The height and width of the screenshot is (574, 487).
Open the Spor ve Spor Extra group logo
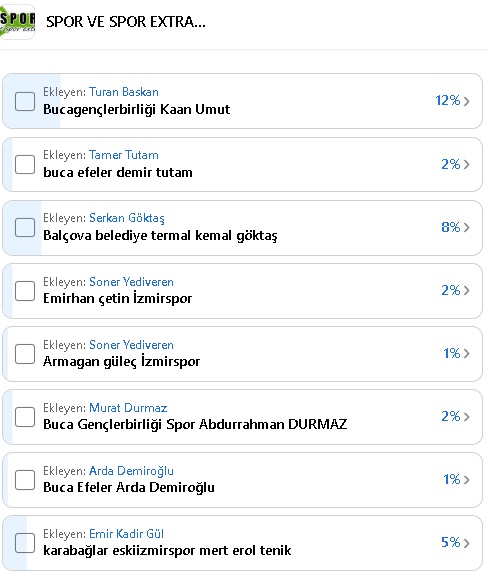point(17,23)
